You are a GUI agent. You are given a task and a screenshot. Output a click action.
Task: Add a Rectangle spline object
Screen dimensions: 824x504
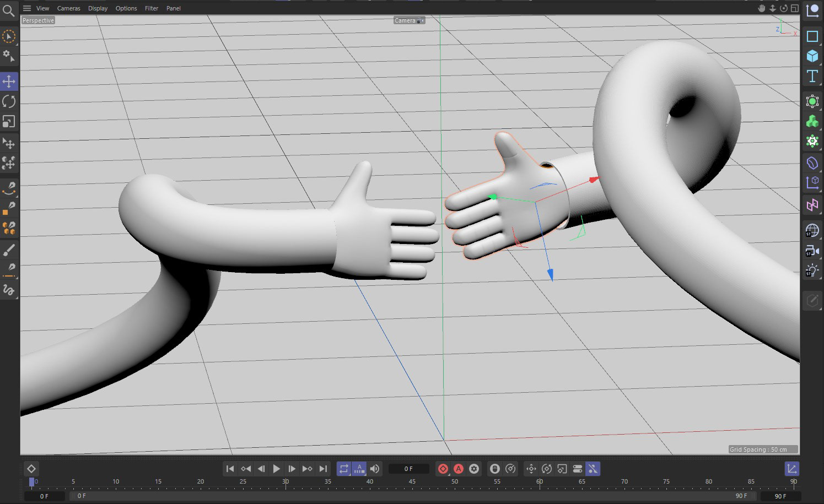point(812,36)
